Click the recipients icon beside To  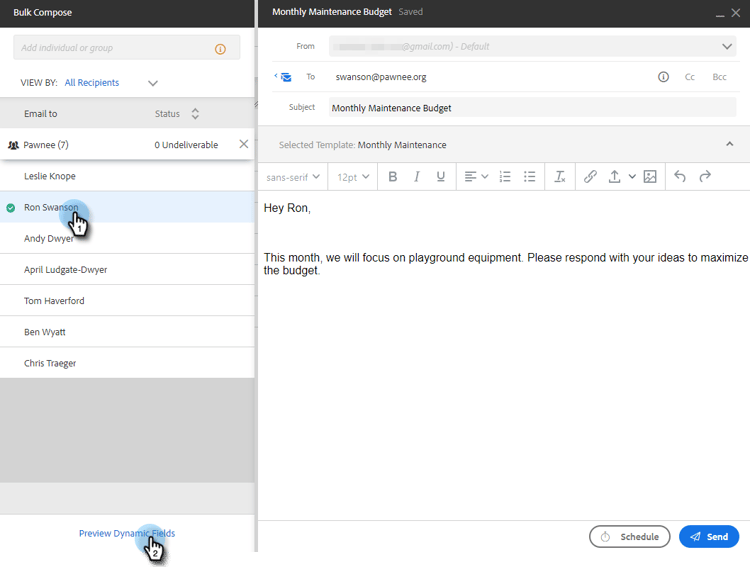pos(283,77)
